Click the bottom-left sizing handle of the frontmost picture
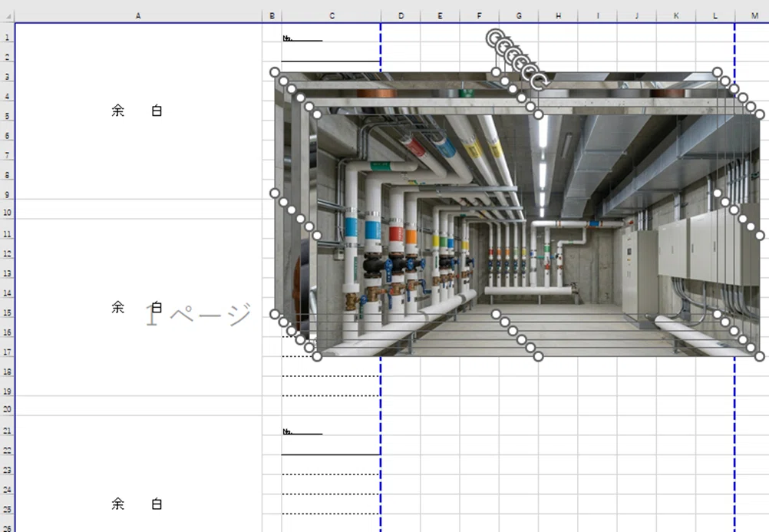This screenshot has width=769, height=532. [x=317, y=357]
